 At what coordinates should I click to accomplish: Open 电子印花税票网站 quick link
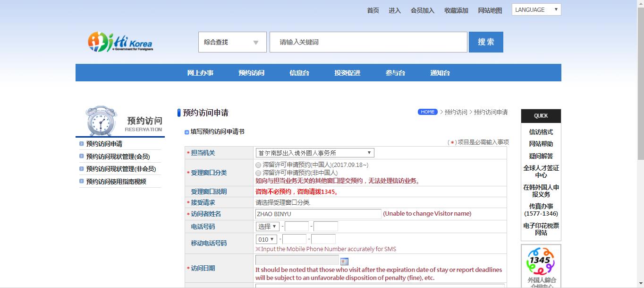(x=541, y=229)
